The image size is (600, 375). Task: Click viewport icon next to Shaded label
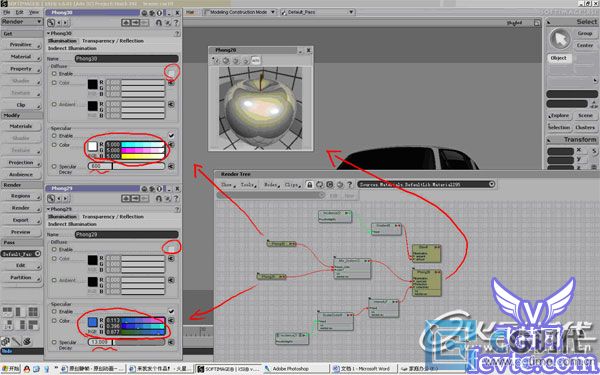pos(537,23)
